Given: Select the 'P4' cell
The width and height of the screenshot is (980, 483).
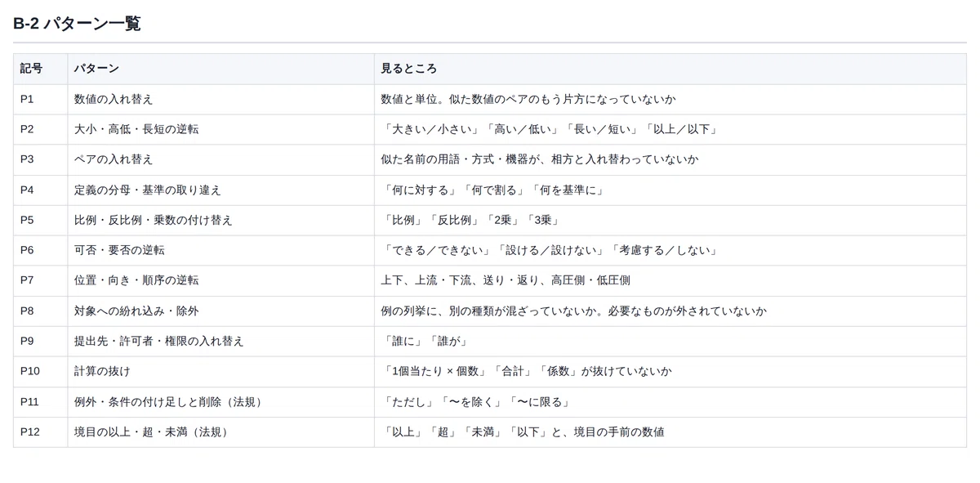Looking at the screenshot, I should (x=40, y=190).
